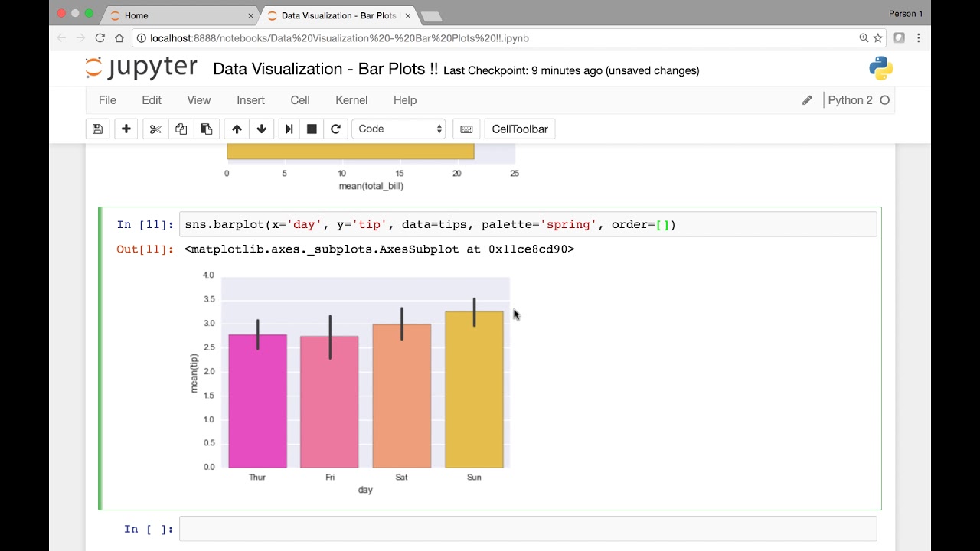Open the Kernel menu

click(351, 100)
